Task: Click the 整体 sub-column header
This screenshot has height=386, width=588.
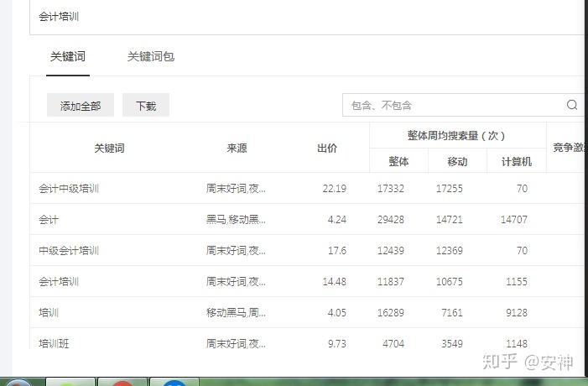Action: 398,162
